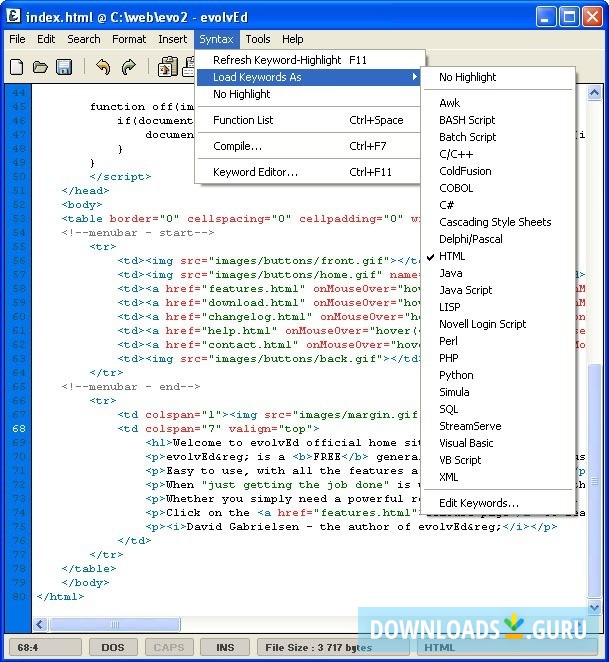Click the Undo arrow icon
Viewport: 609px width, 662px height.
coord(103,67)
